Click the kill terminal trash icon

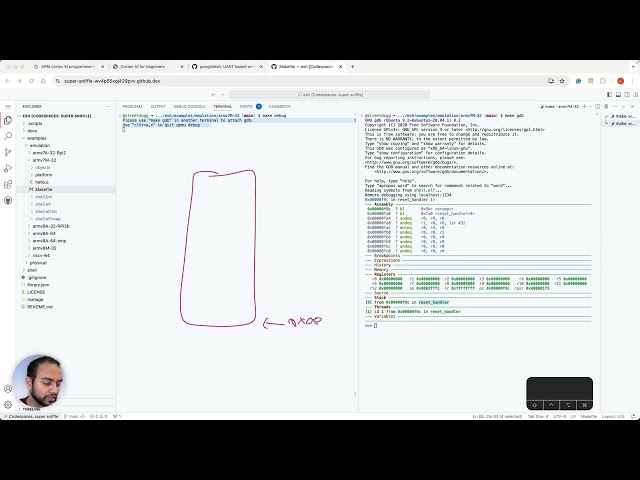click(606, 107)
